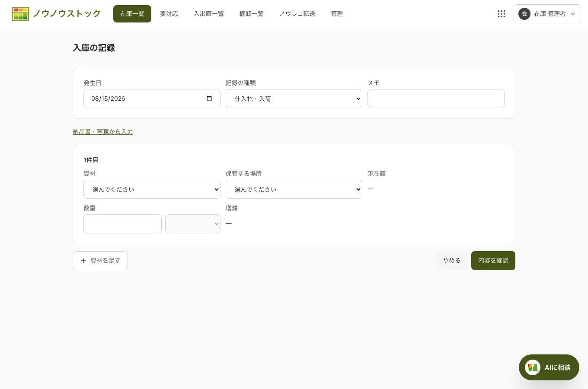Screen dimensions: 588x389
Task: Click into the メモ input field
Action: pyautogui.click(x=436, y=99)
